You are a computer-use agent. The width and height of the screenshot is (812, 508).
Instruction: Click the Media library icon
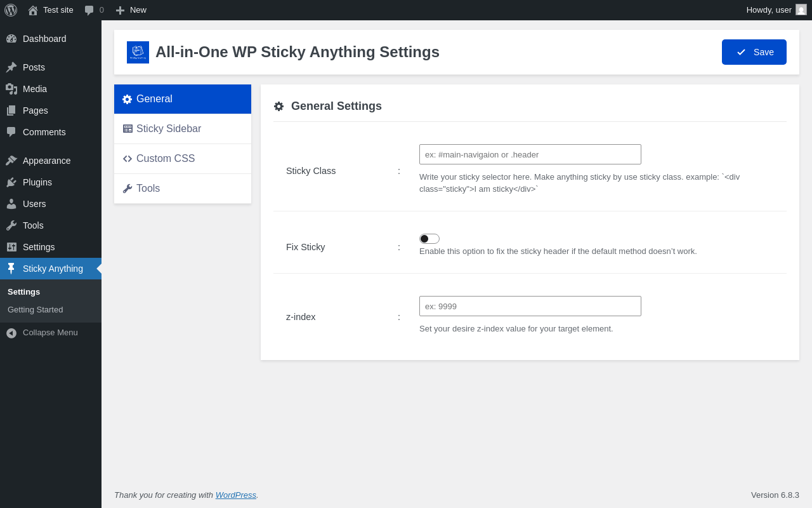[11, 89]
